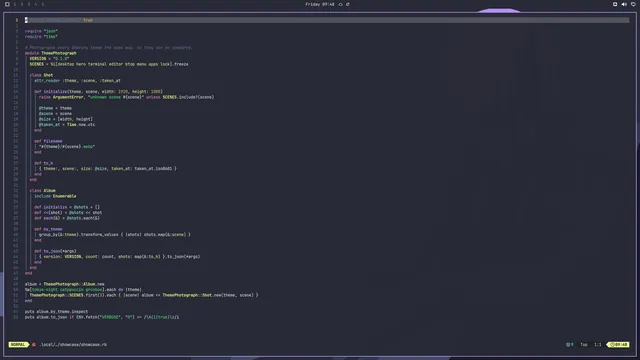Click '@taken_at = Time.now.utc' line
Image resolution: width=640 pixels, height=360 pixels.
tap(67, 124)
